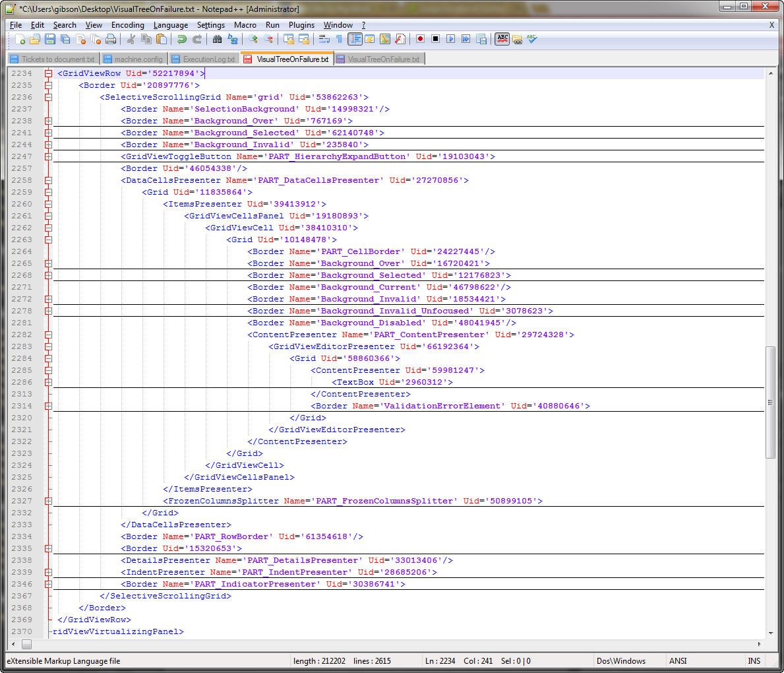784x673 pixels.
Task: Click the Save file toolbar icon
Action: (50, 40)
